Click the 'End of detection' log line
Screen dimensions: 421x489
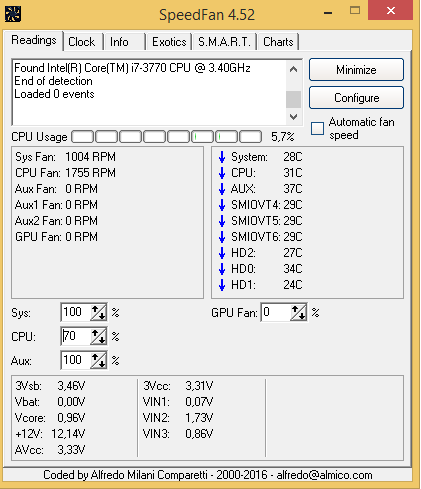(x=53, y=81)
